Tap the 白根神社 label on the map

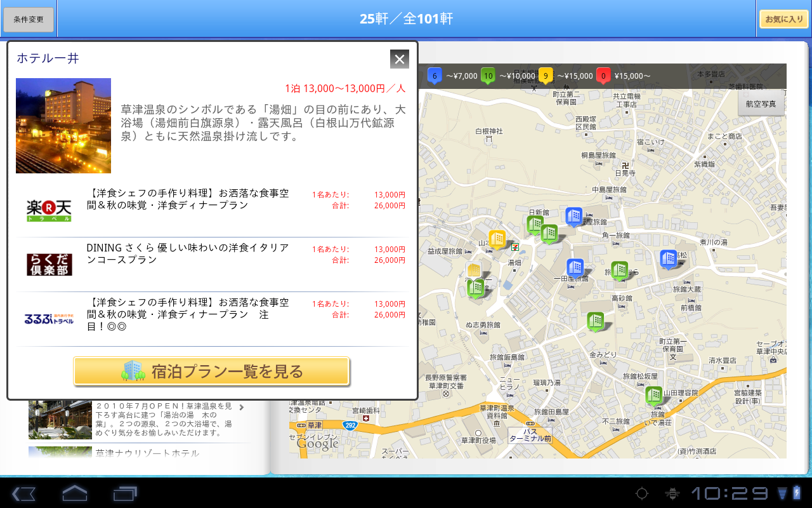(488, 131)
